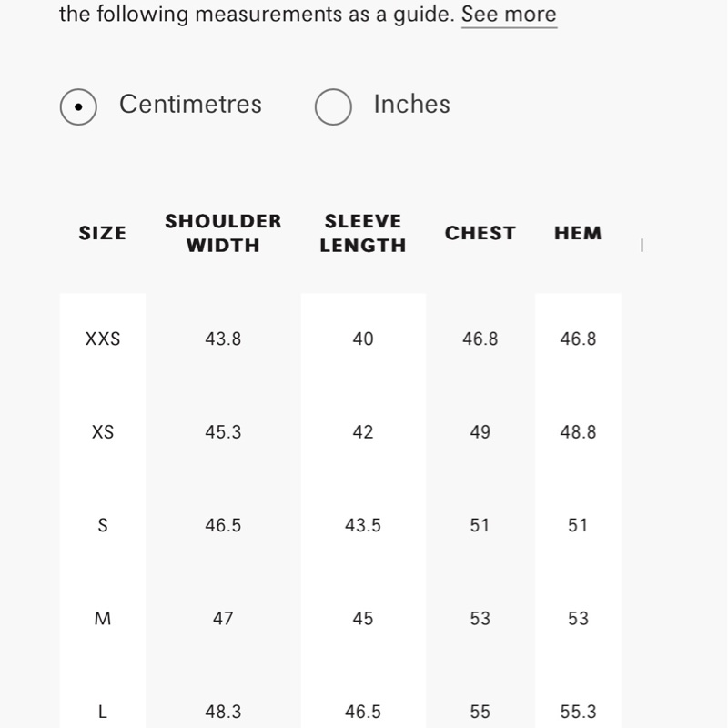Switch measurements to Inches
The image size is (728, 728).
point(334,106)
